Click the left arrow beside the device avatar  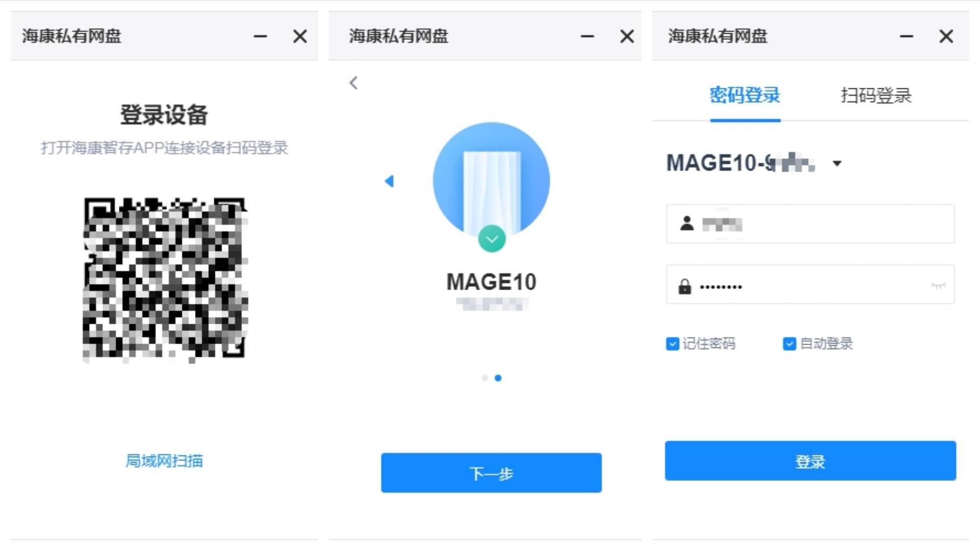pos(390,181)
